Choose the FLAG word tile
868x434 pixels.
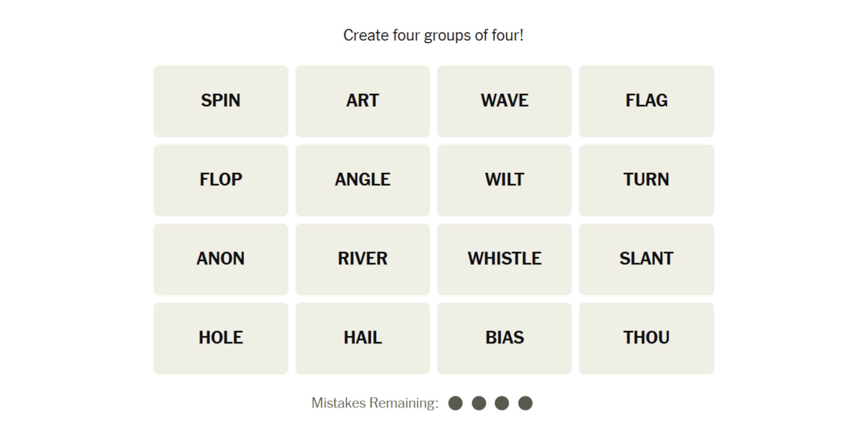coord(646,101)
